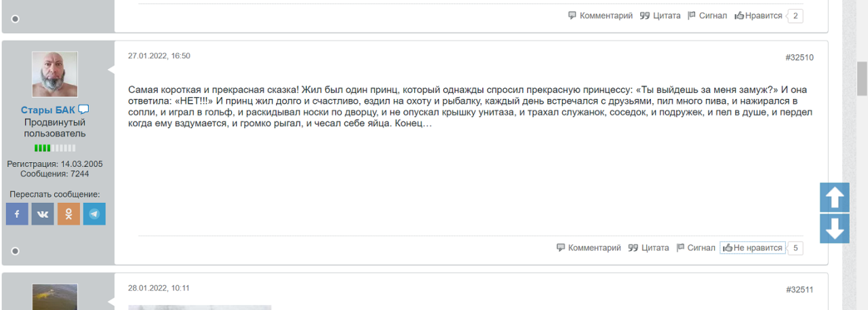Open Стары БАК user avatar
Viewport: 868px width, 310px height.
[x=55, y=74]
